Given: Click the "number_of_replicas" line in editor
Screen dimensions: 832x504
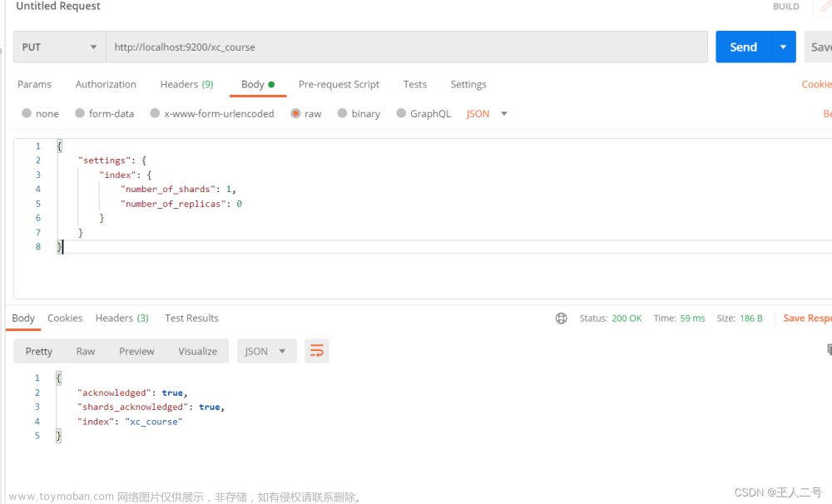Looking at the screenshot, I should (181, 204).
